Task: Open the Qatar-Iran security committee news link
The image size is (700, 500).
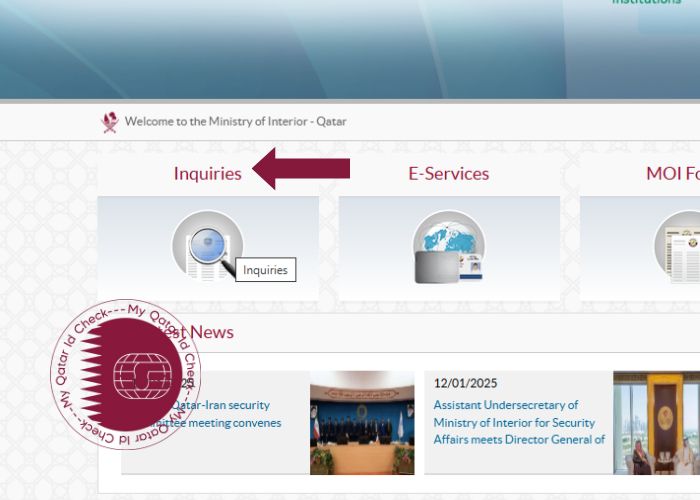Action: pos(217,414)
